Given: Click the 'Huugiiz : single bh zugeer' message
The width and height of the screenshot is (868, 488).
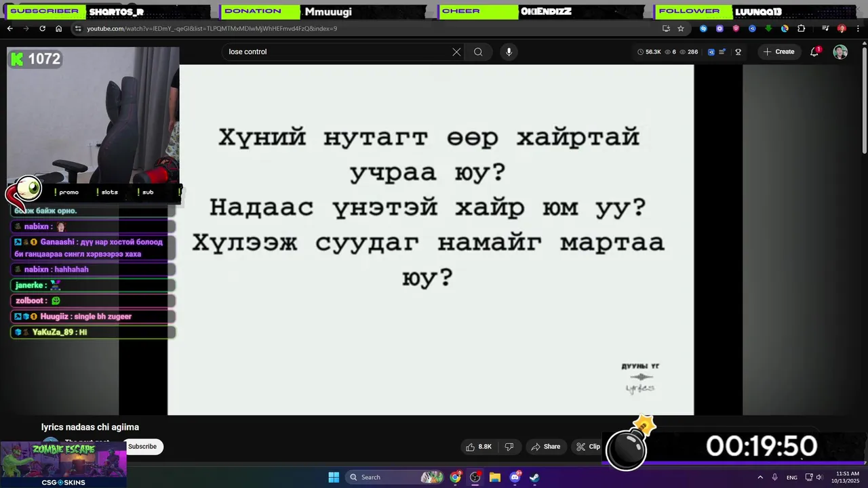Looking at the screenshot, I should click(93, 317).
